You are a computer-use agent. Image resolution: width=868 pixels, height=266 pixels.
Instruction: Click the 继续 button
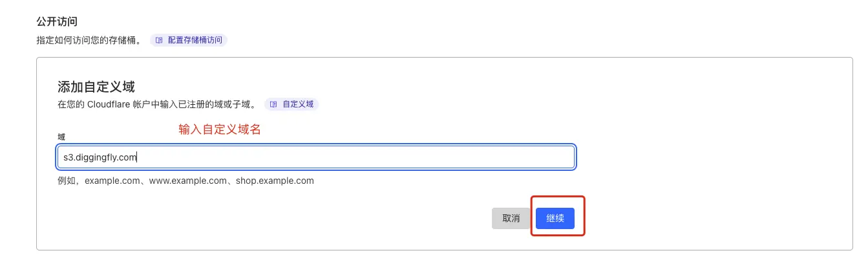[555, 218]
